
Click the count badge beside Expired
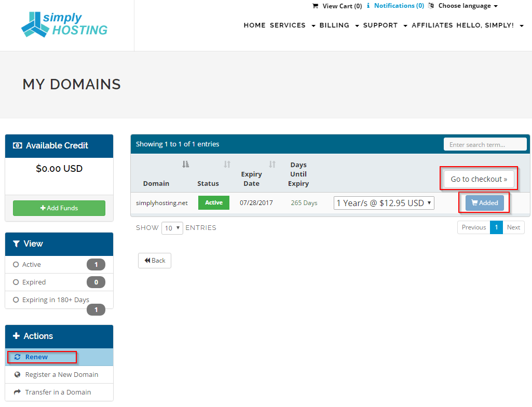pos(96,282)
